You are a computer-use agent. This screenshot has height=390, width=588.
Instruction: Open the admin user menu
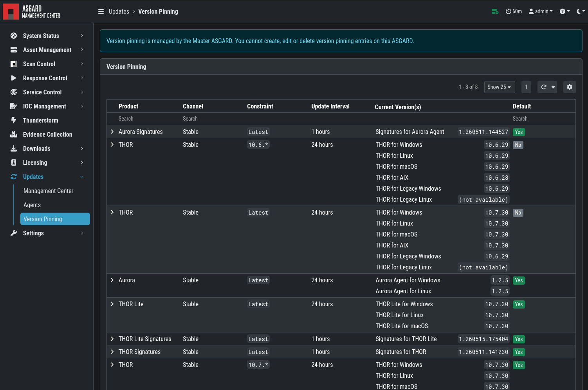(x=541, y=11)
